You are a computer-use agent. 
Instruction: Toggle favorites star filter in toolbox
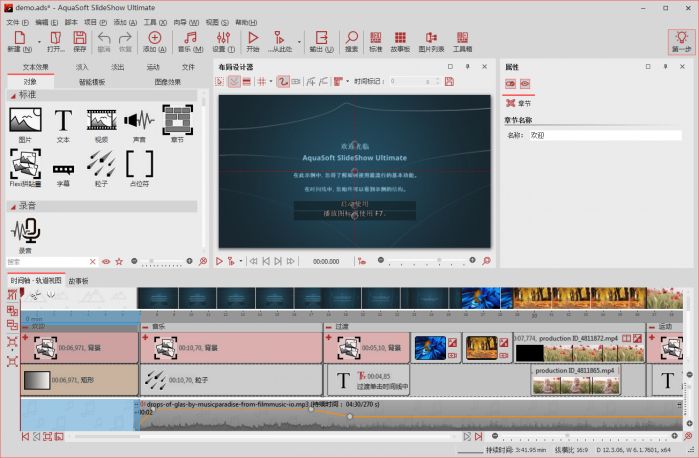point(119,262)
